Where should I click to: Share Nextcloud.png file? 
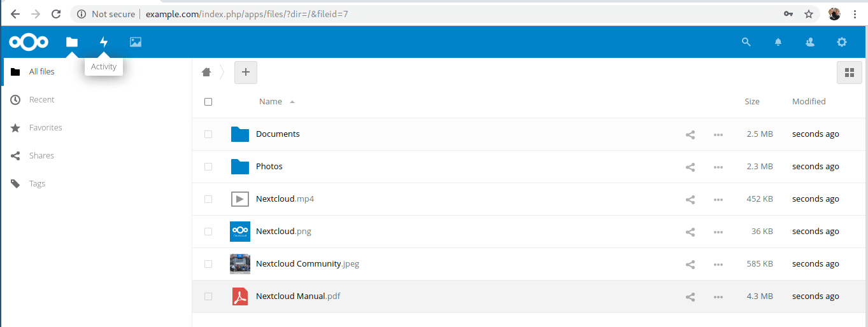coord(690,232)
